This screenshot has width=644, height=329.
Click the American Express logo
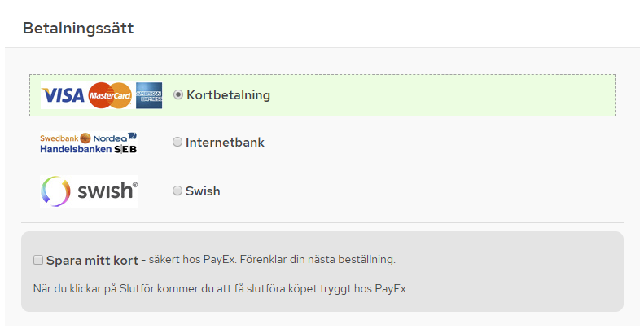(x=149, y=95)
